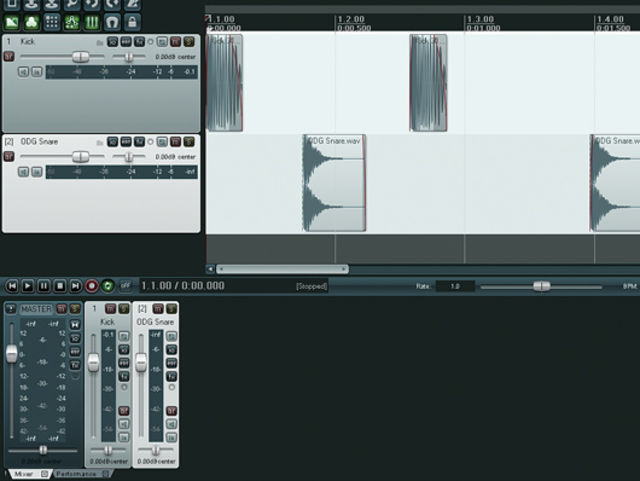The image size is (640, 481).
Task: Open the io routing button on the Kick track
Action: click(112, 42)
